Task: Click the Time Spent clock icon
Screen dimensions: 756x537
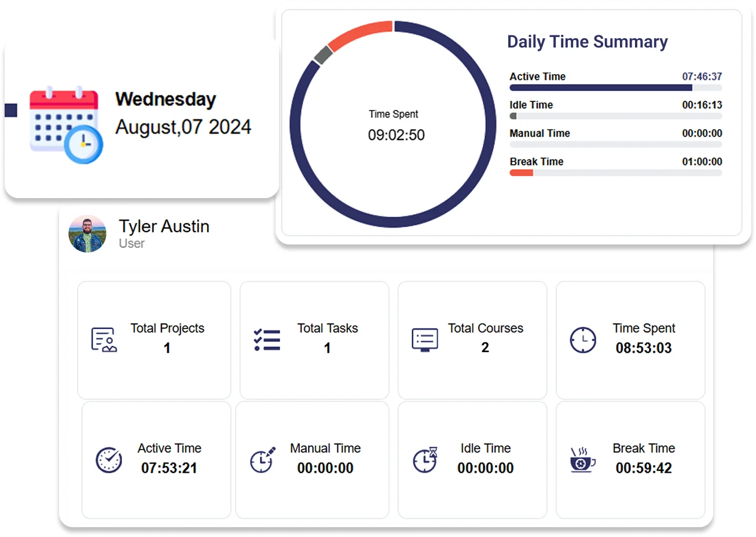Action: click(583, 340)
